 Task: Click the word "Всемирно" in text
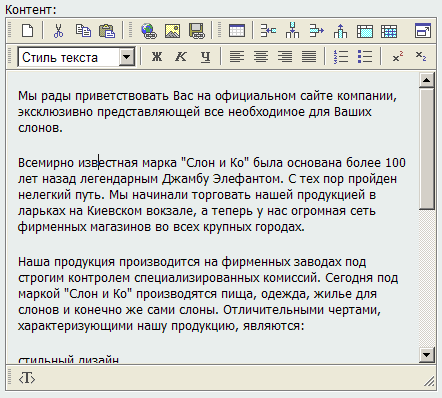pos(46,163)
